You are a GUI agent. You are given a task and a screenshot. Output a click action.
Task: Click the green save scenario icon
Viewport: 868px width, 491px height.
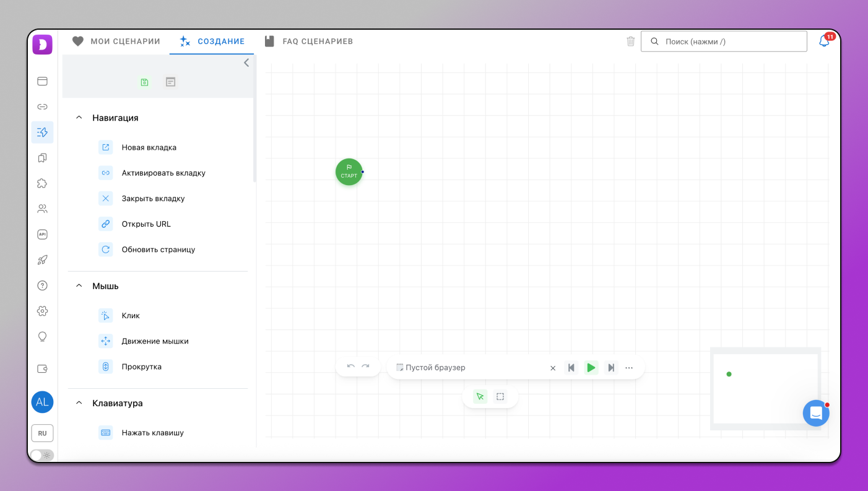pyautogui.click(x=144, y=82)
